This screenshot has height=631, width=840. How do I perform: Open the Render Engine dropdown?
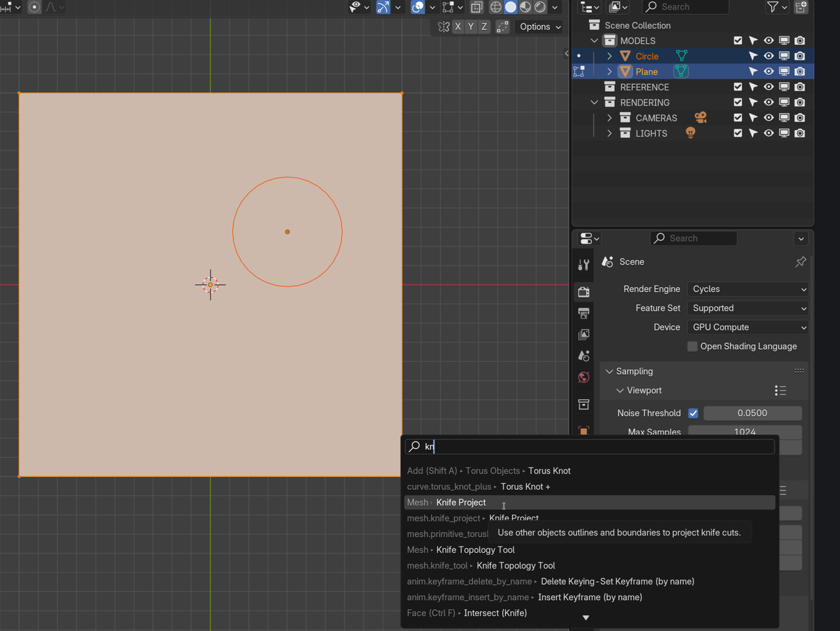point(748,290)
